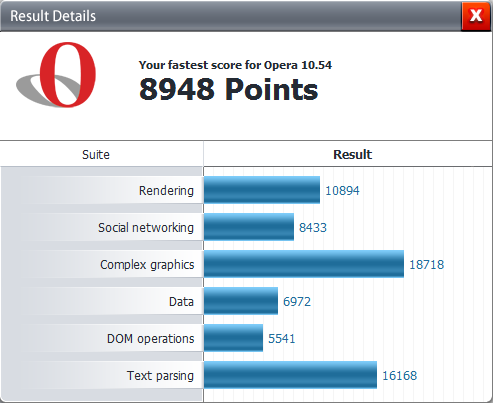This screenshot has width=493, height=403.
Task: Select the DOM operations suite label
Action: (x=151, y=339)
